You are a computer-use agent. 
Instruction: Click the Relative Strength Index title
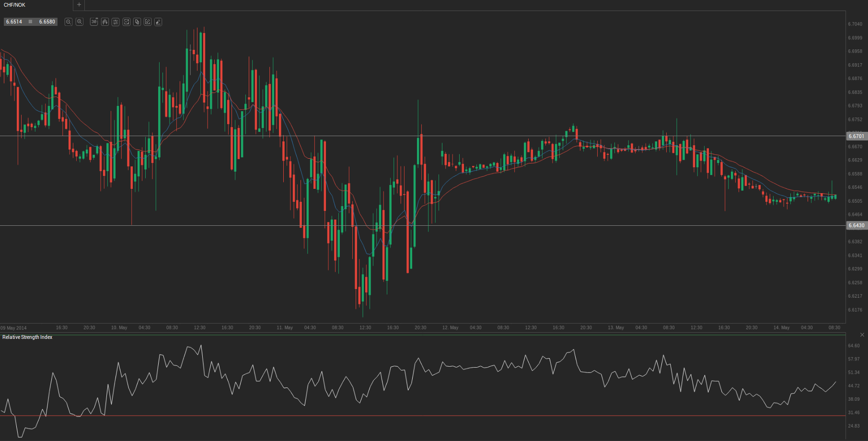pos(27,337)
